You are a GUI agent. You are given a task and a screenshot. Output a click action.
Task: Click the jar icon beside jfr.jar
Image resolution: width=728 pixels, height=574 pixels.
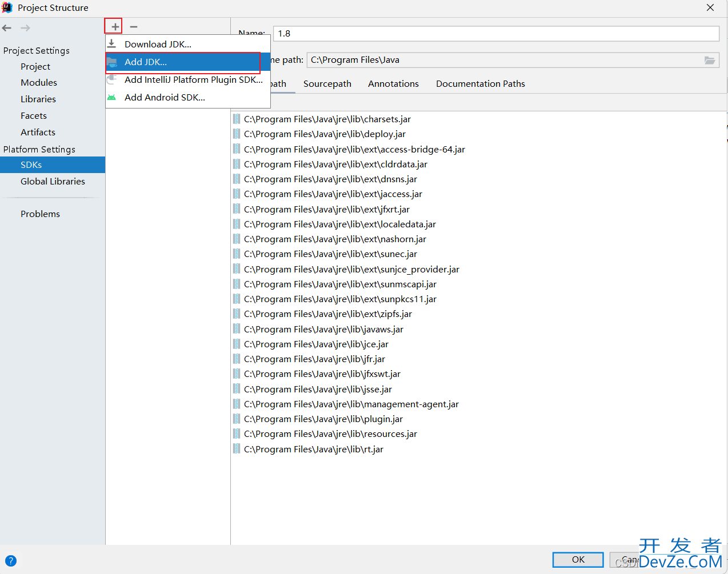coord(237,359)
